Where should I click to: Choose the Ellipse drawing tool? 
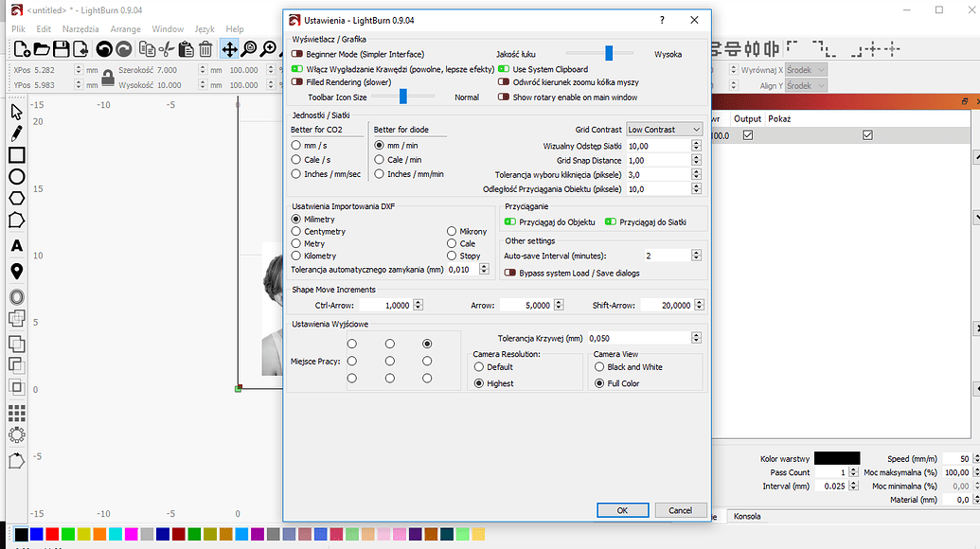coord(16,177)
